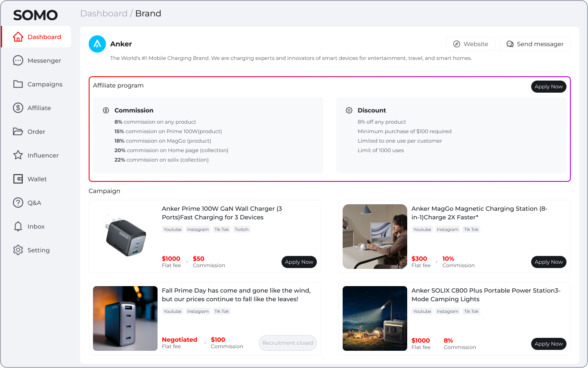Apply Now for Prime 100W GaN charger campaign

coord(299,262)
